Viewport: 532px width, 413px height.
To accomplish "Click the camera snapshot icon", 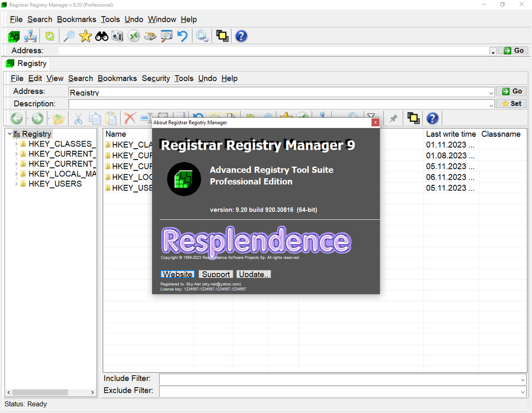I will click(117, 36).
